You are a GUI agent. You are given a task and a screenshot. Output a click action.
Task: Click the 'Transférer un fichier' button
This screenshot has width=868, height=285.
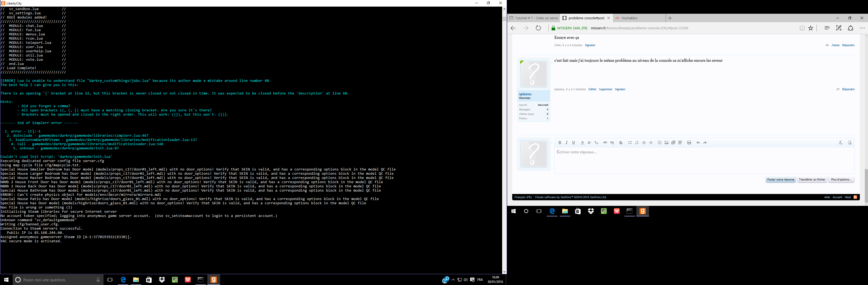tap(812, 180)
